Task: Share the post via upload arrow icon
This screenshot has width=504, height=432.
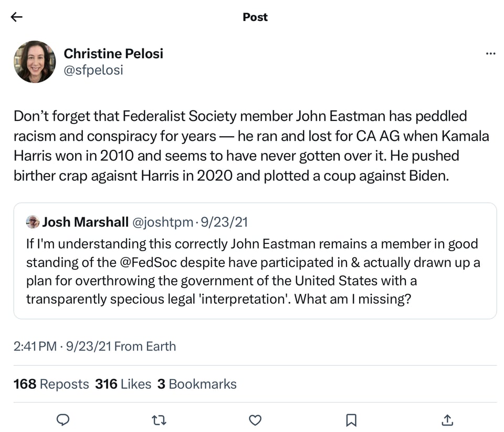Action: click(x=447, y=419)
